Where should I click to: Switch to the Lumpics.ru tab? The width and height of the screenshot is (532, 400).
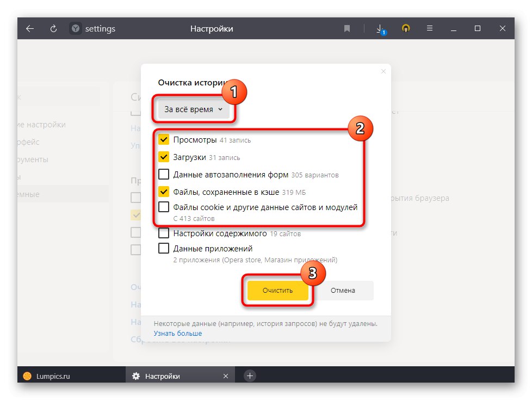click(x=71, y=376)
